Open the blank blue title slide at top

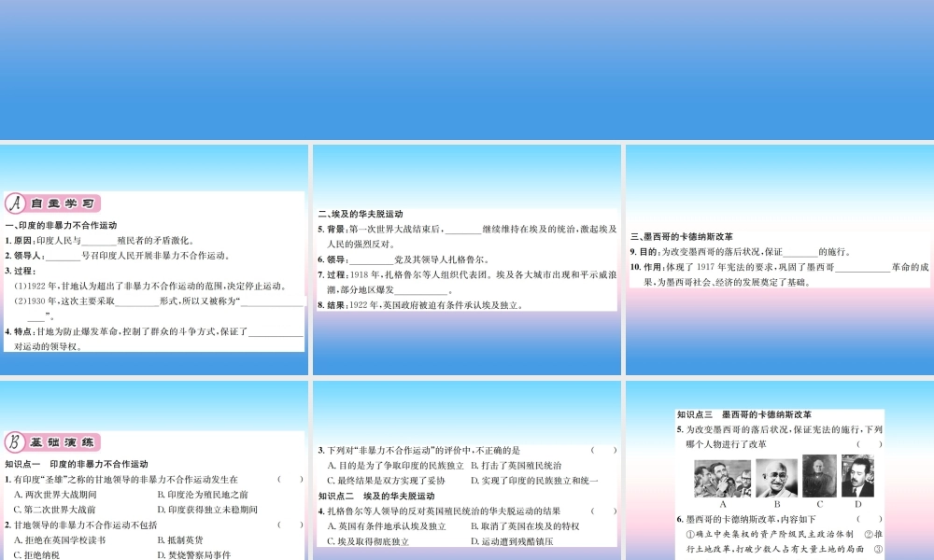click(x=467, y=70)
